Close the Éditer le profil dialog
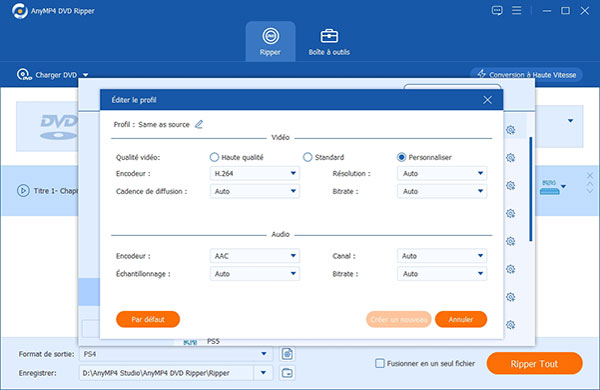 click(x=487, y=100)
